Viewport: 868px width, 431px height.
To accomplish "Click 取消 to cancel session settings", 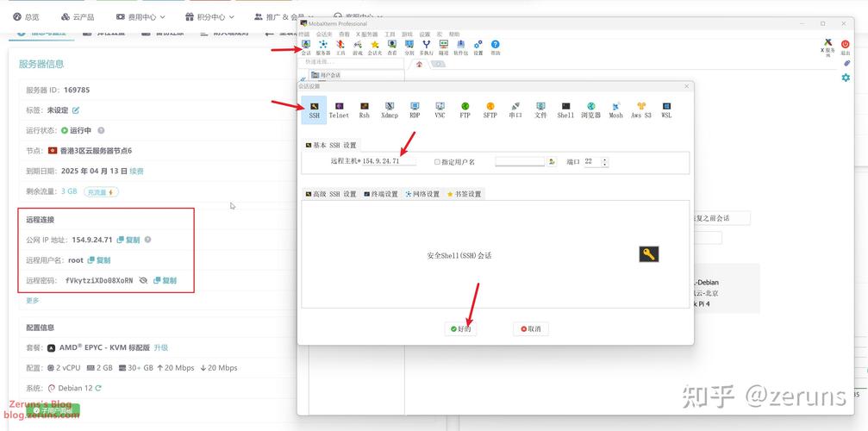I will 531,328.
